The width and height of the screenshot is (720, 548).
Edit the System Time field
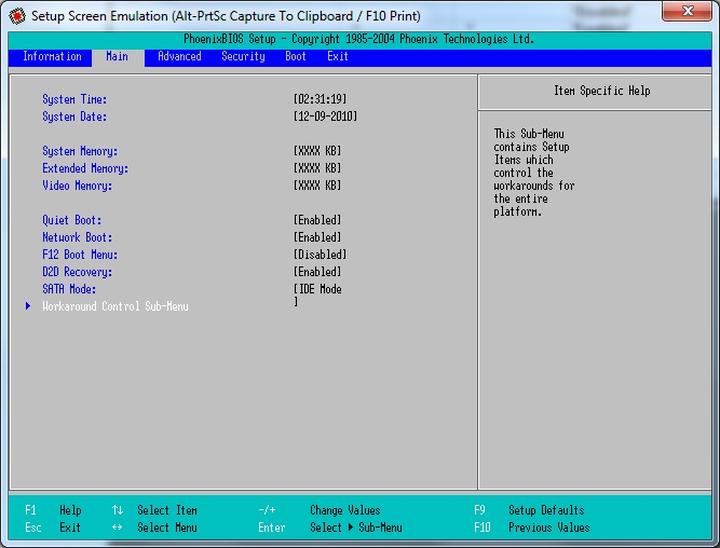[320, 100]
